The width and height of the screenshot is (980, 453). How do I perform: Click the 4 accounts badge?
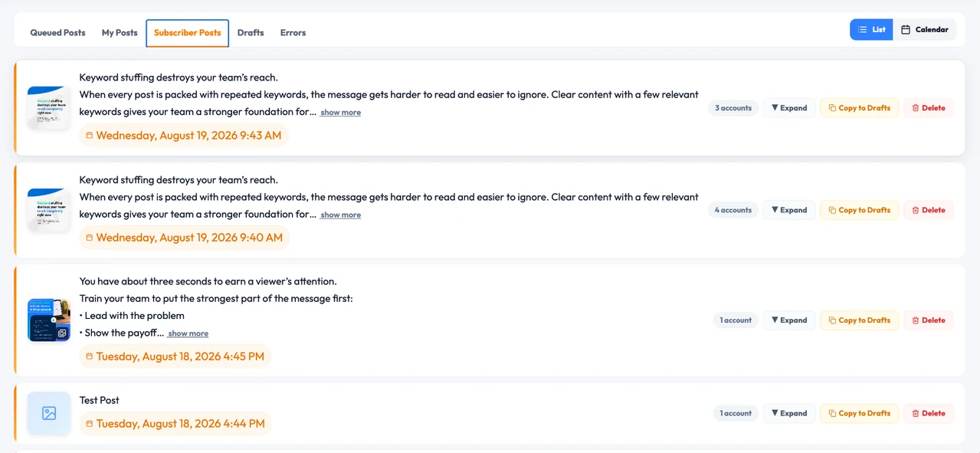[x=733, y=210]
